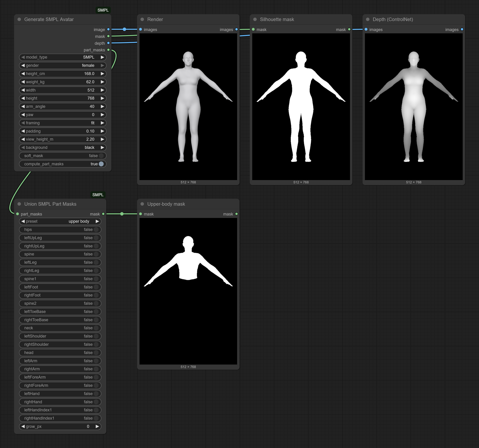
Task: Increase yaw with right arrow
Action: point(102,115)
